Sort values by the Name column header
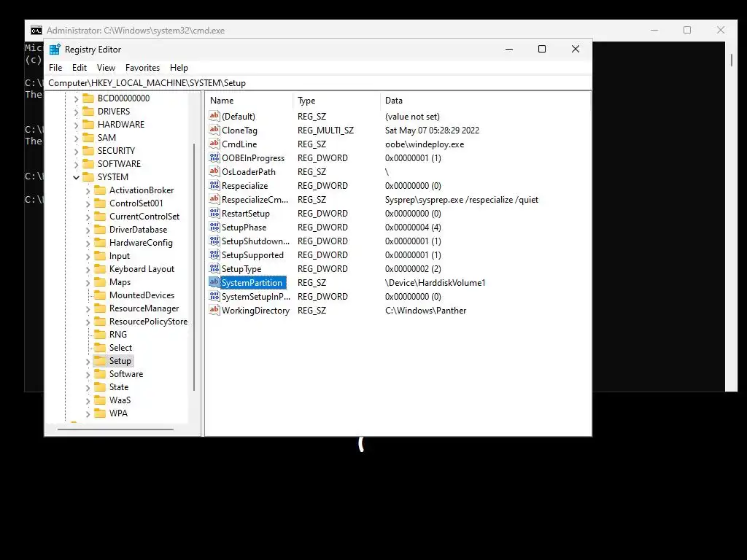Image resolution: width=747 pixels, height=560 pixels. point(249,101)
